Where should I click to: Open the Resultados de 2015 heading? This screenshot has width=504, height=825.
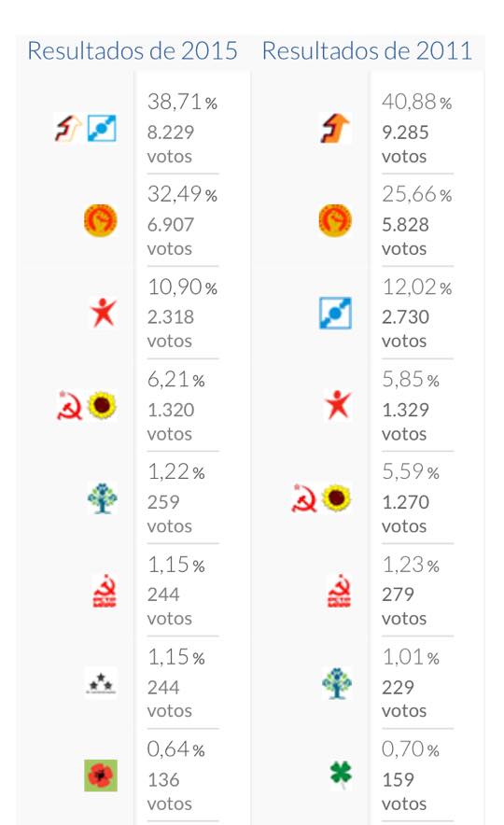pos(133,51)
